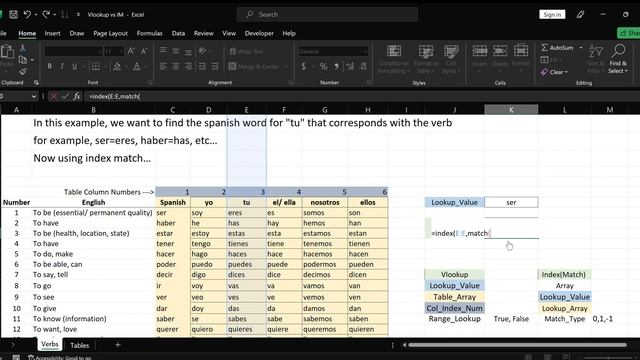
Task: Cancel formula entry with X icon
Action: pyautogui.click(x=53, y=96)
